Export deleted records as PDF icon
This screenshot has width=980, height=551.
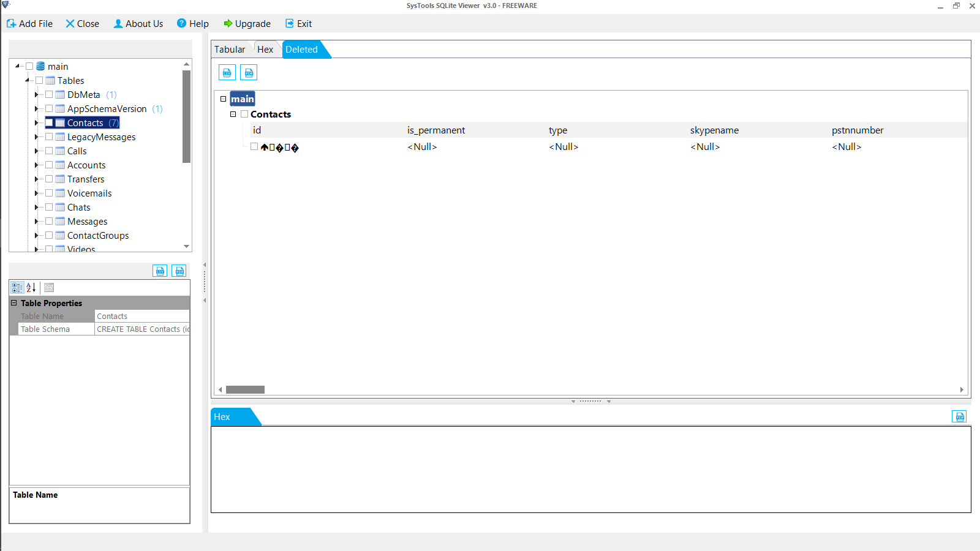[249, 73]
